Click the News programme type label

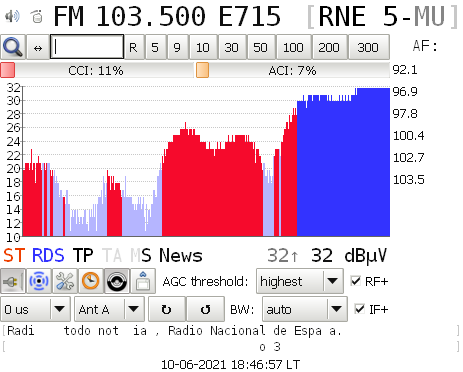tap(181, 256)
